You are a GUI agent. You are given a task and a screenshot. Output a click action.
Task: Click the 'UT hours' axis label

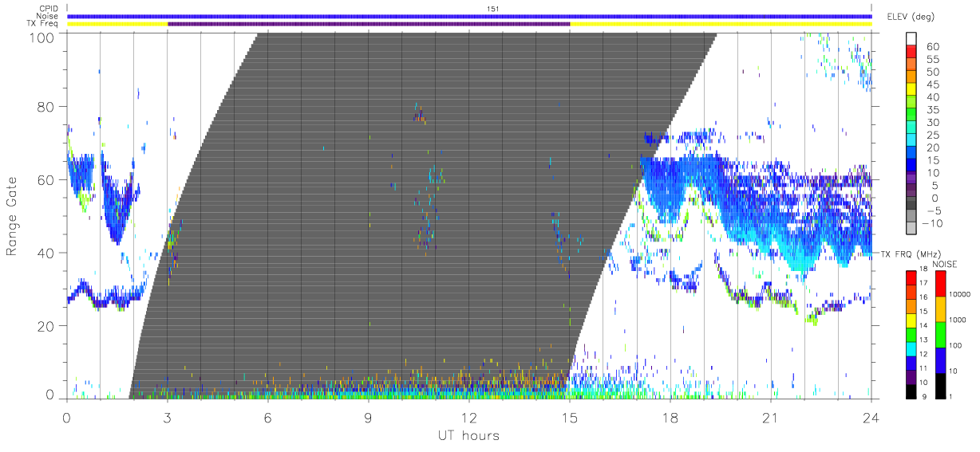tap(468, 435)
